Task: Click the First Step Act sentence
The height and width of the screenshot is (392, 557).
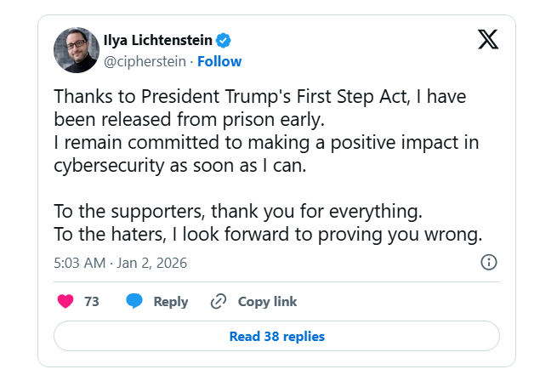Action: 259,97
